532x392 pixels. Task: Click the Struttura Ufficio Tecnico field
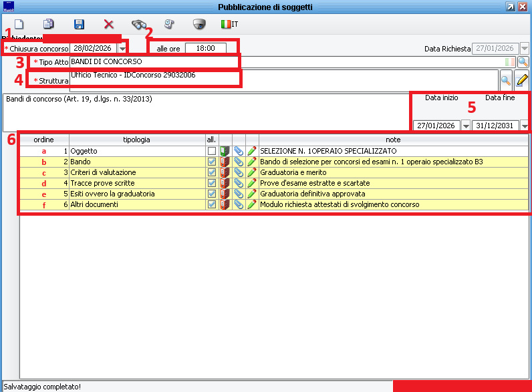click(284, 80)
